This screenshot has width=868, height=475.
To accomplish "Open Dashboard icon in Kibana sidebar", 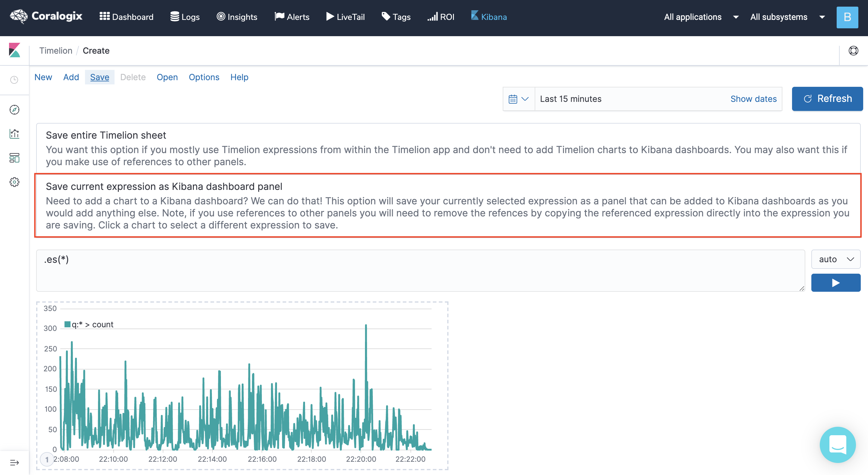I will (x=14, y=158).
